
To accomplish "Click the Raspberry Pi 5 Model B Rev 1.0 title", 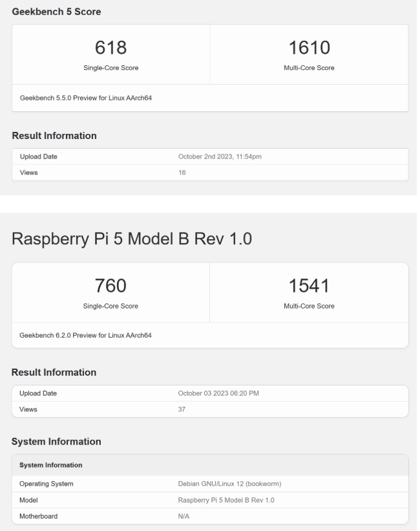I will click(x=132, y=239).
